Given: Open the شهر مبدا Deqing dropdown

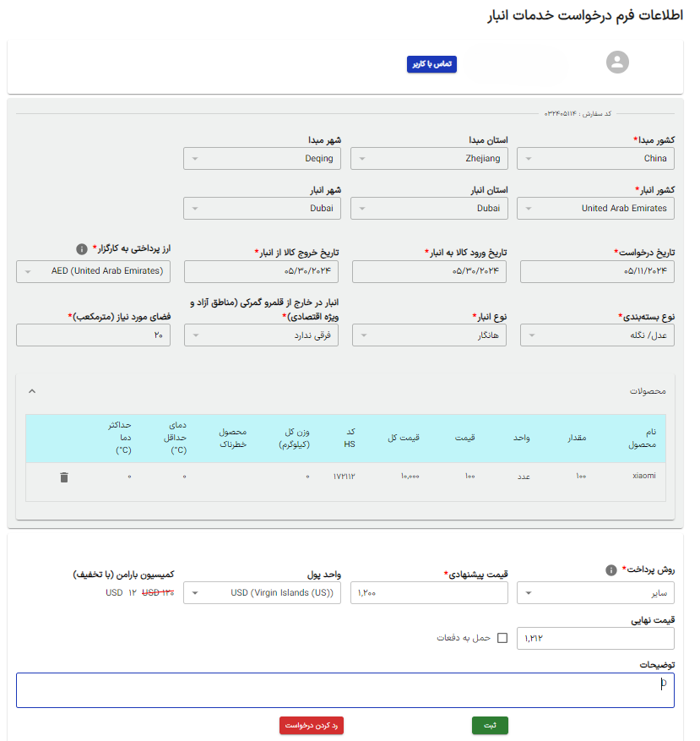Looking at the screenshot, I should click(x=262, y=159).
